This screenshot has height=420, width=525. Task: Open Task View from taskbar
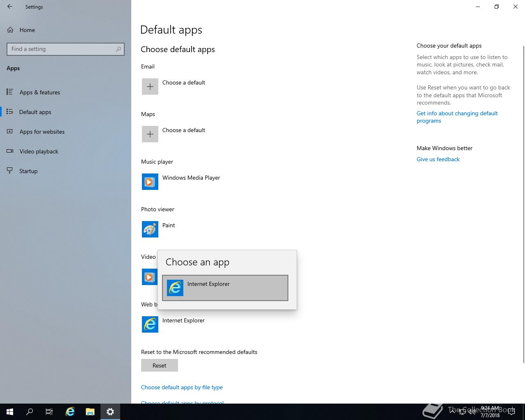(x=49, y=412)
